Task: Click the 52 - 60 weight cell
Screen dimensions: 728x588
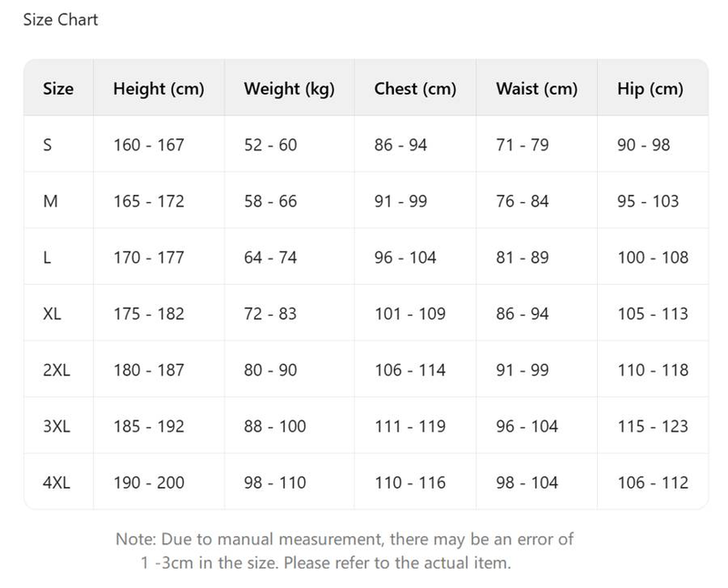Action: click(270, 145)
